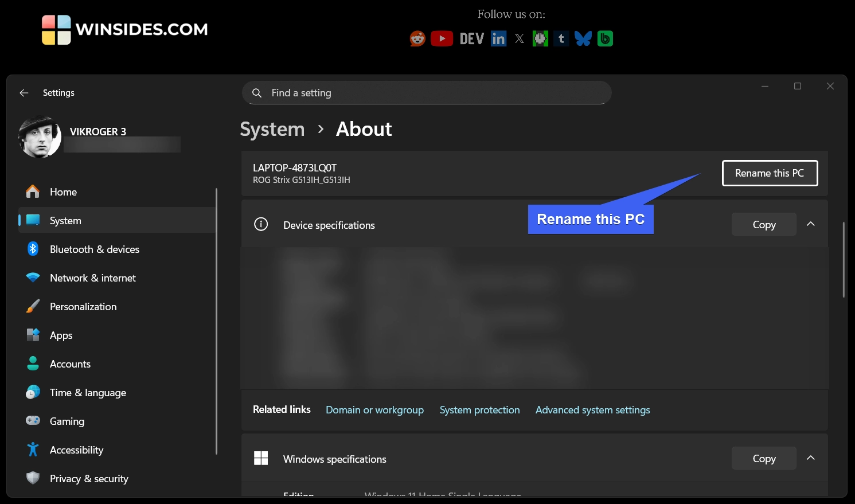
Task: Copy the device specifications
Action: [x=763, y=224]
